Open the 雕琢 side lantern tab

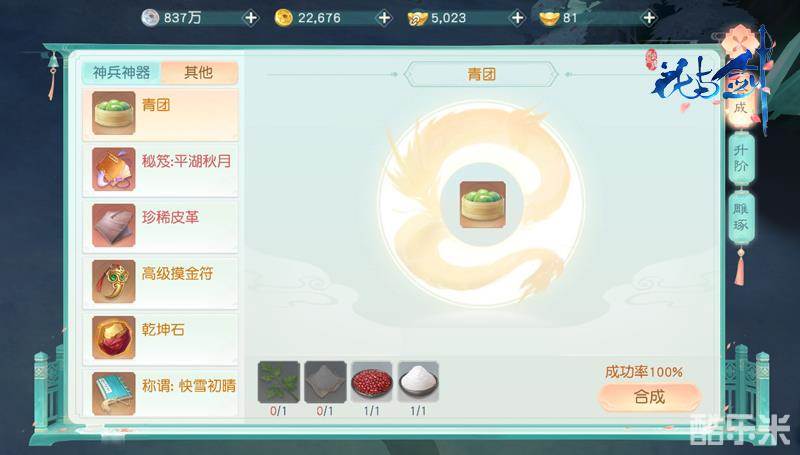coord(741,218)
